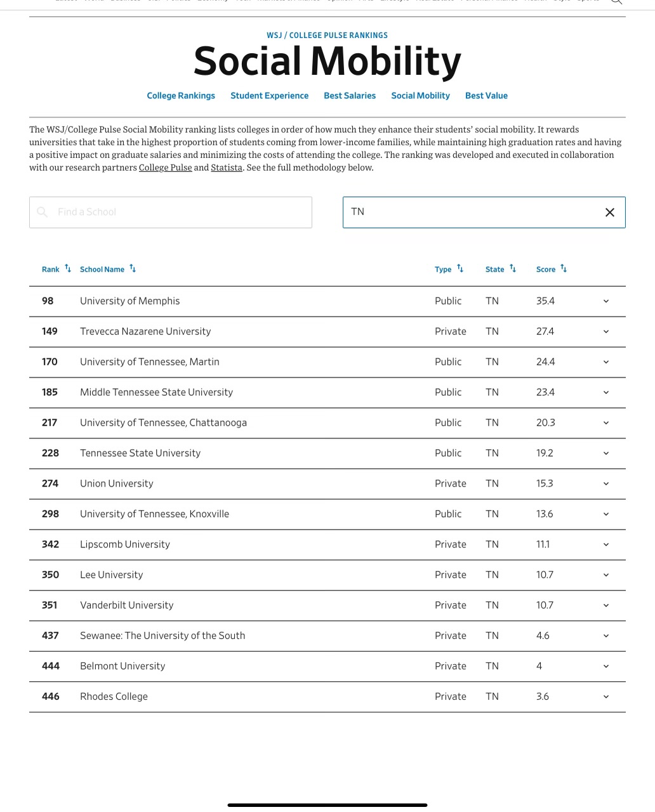The width and height of the screenshot is (655, 812).
Task: Expand the Vanderbilt University row details
Action: [605, 606]
